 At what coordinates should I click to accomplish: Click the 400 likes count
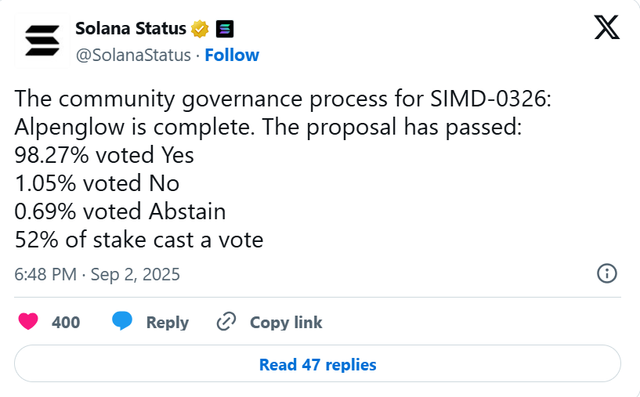[66, 322]
